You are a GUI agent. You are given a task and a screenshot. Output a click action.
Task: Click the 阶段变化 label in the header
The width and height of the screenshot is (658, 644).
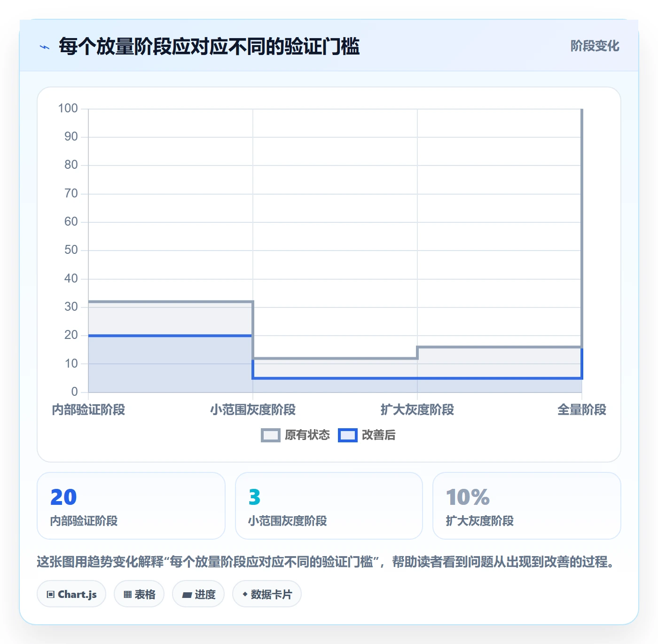pos(595,46)
